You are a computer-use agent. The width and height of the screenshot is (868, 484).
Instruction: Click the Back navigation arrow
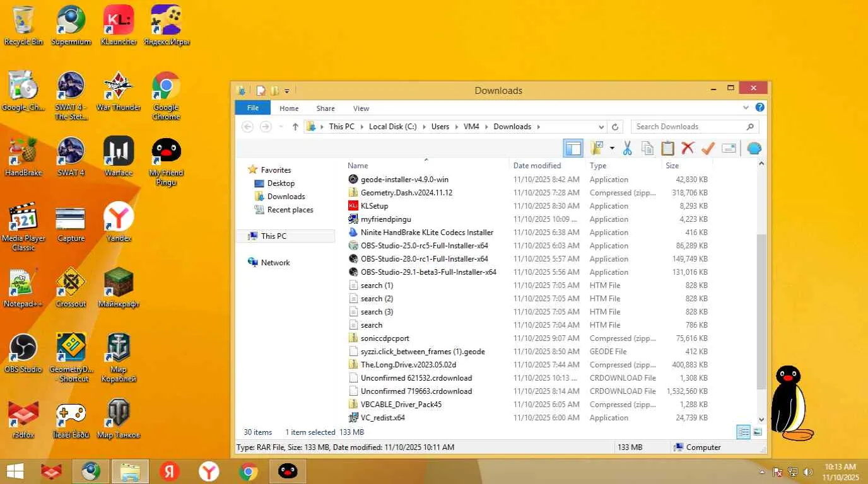247,127
